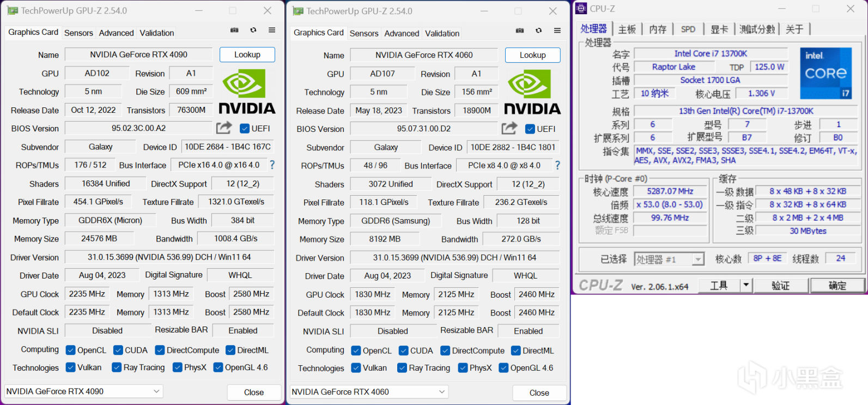Click the 5287.07 MHz core speed value
The height and width of the screenshot is (405, 868).
670,191
